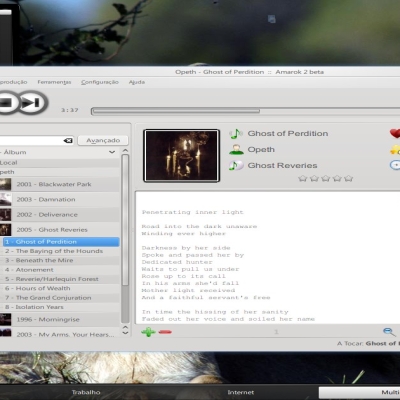This screenshot has height=400, width=400.
Task: Click the Ghost of Perdition song title text
Action: pos(288,133)
